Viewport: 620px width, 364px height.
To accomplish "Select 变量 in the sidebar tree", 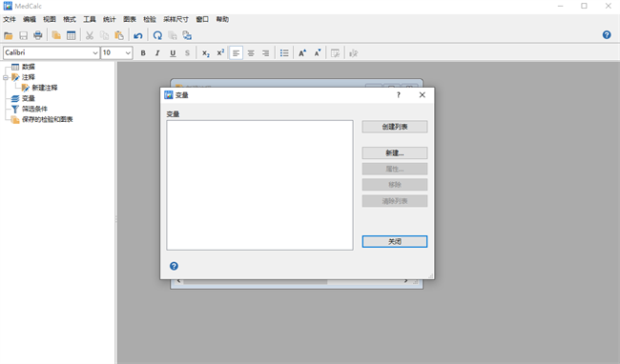I will point(29,98).
